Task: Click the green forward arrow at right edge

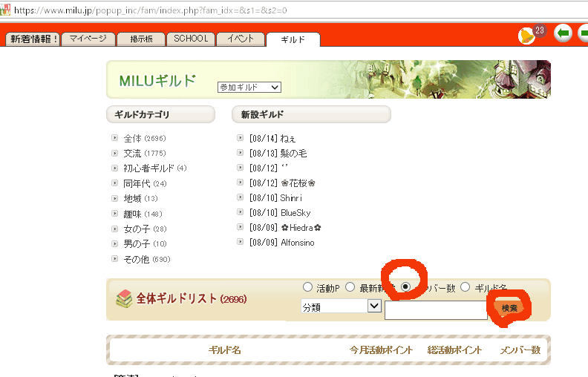Action: 583,34
